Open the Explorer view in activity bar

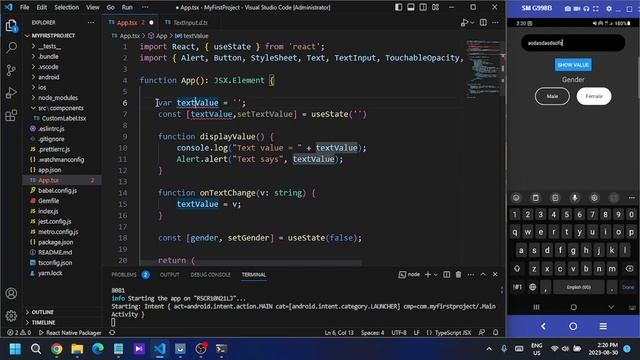11,26
